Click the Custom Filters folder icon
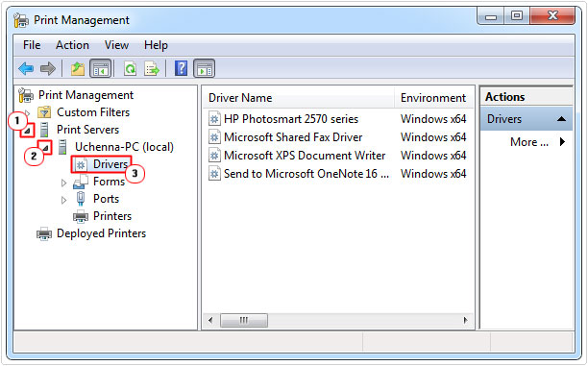 coord(44,112)
